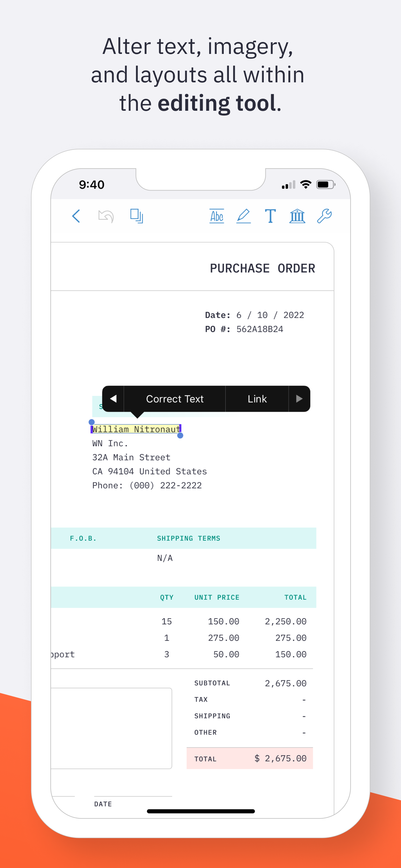Choose the T text tool
The image size is (401, 868).
[270, 216]
